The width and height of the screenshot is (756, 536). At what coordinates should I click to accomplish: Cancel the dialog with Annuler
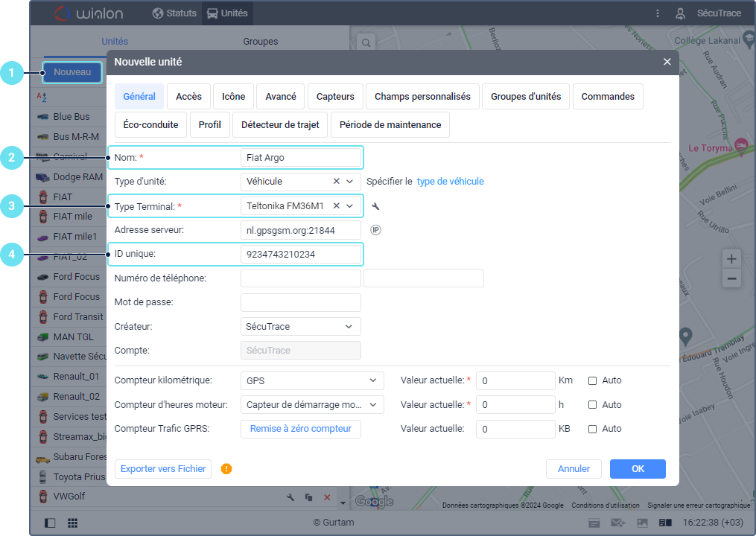tap(574, 468)
